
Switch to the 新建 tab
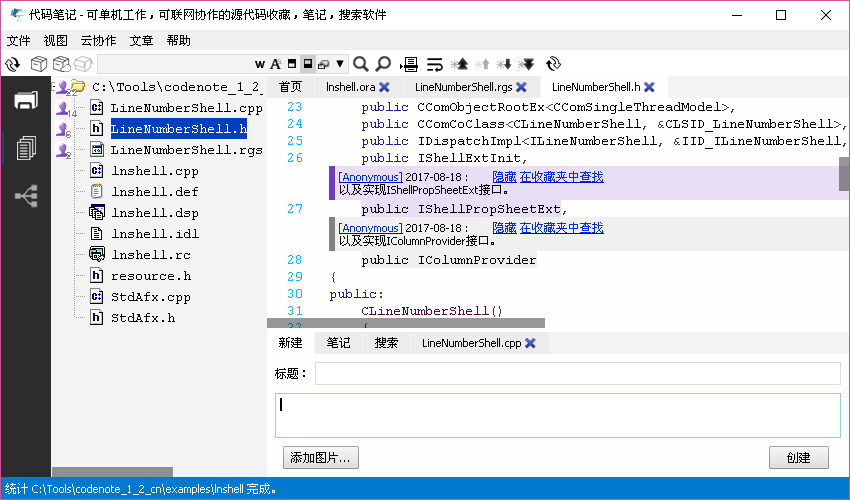coord(290,343)
